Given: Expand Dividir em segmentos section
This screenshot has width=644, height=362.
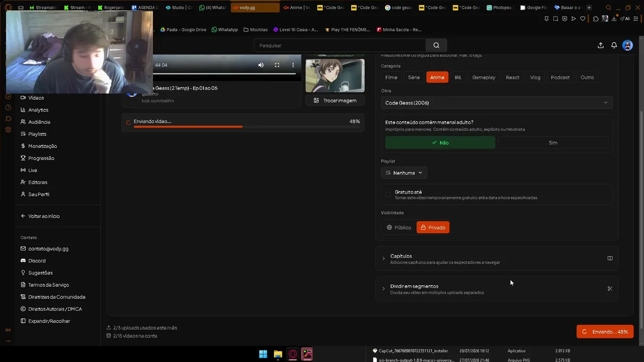Looking at the screenshot, I should [497, 289].
